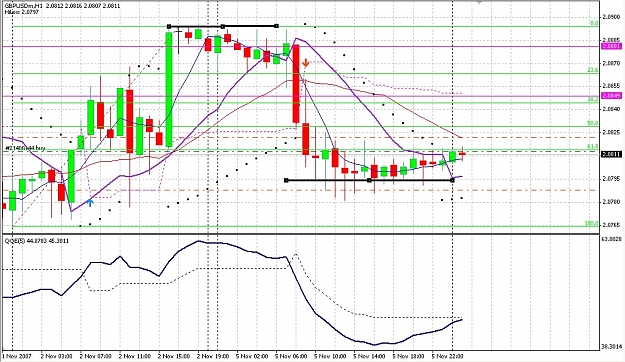Screen dimensions: 625x362
Task: Click the 5 Nov 10:00 time label
Action: (330, 356)
